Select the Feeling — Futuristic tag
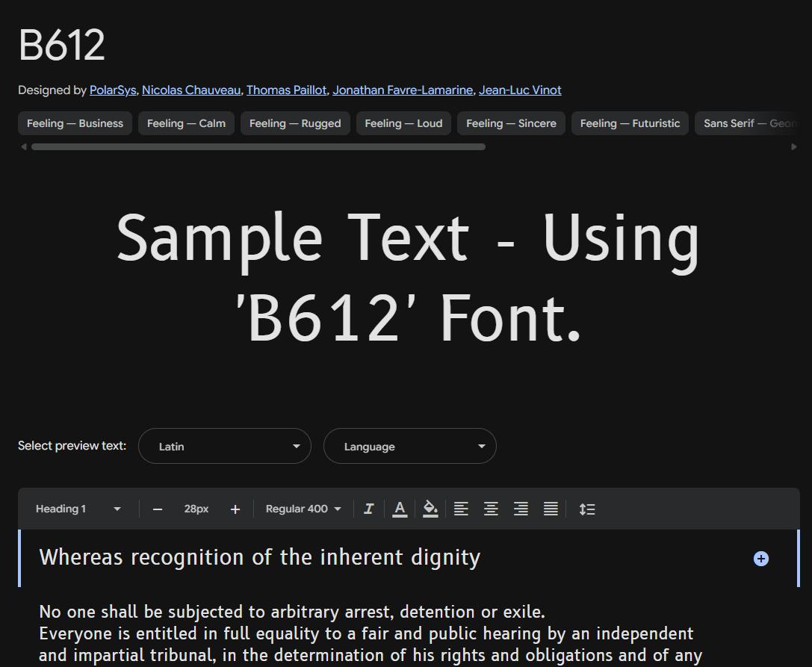Viewport: 812px width, 667px height. pos(630,123)
